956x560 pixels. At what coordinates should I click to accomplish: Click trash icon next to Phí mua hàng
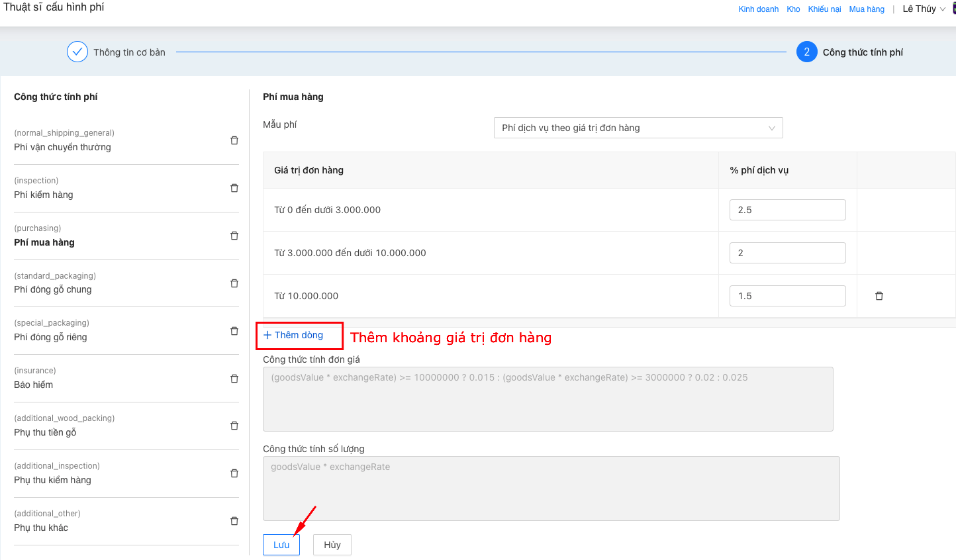(x=234, y=236)
